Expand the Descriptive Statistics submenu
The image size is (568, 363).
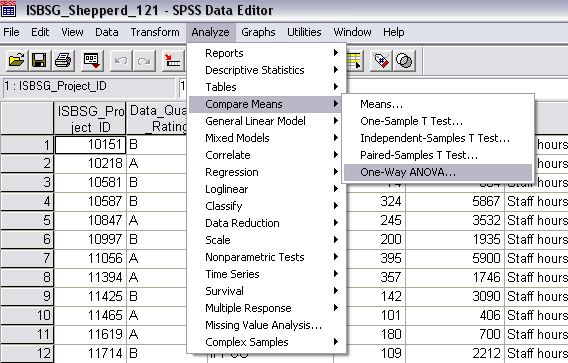pyautogui.click(x=267, y=70)
